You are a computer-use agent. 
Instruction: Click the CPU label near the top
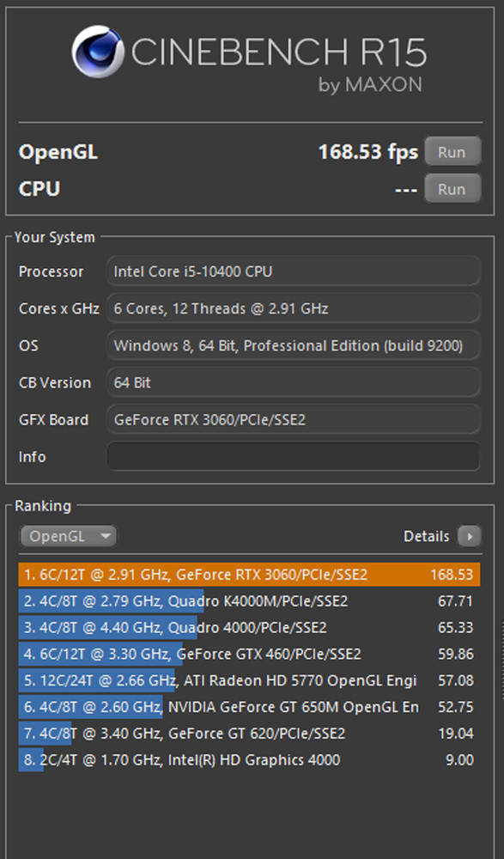tap(39, 189)
